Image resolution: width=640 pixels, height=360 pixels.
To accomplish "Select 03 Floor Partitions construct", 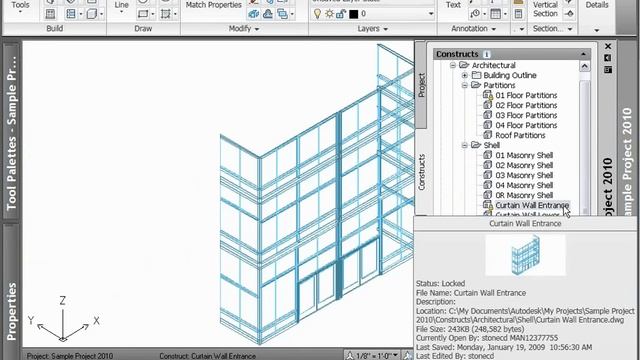I will (526, 115).
